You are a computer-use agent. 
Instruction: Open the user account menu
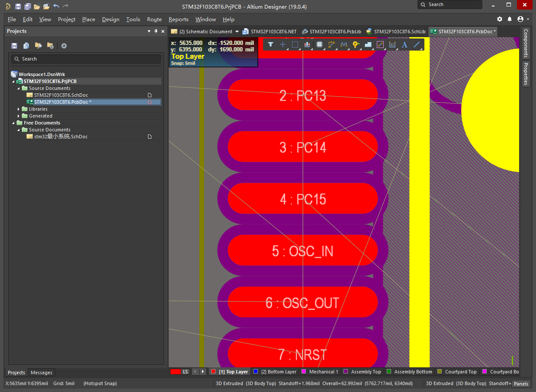click(x=523, y=19)
